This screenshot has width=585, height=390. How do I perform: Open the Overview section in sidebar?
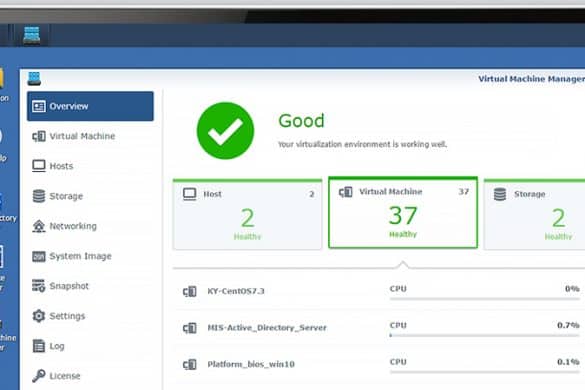[90, 106]
